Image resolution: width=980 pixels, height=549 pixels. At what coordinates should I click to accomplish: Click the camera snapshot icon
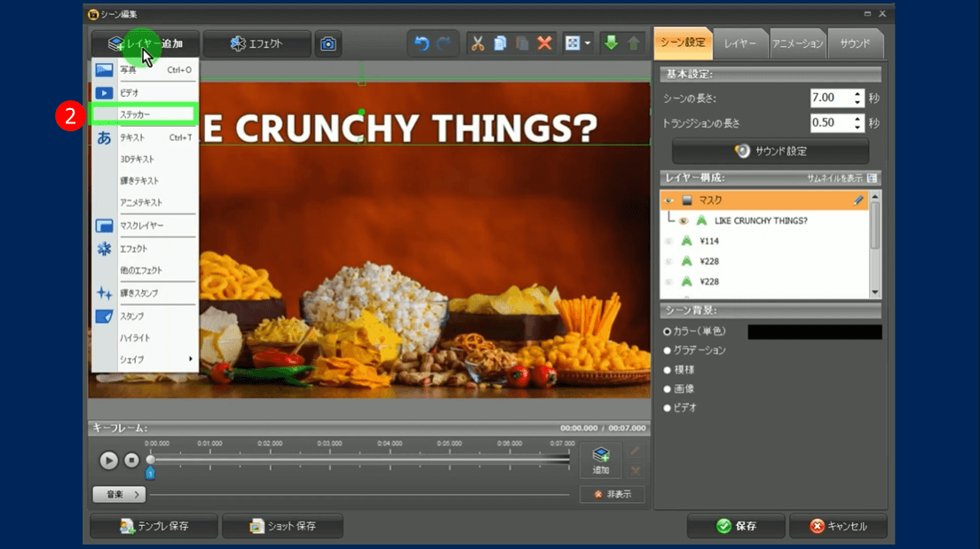coord(328,43)
